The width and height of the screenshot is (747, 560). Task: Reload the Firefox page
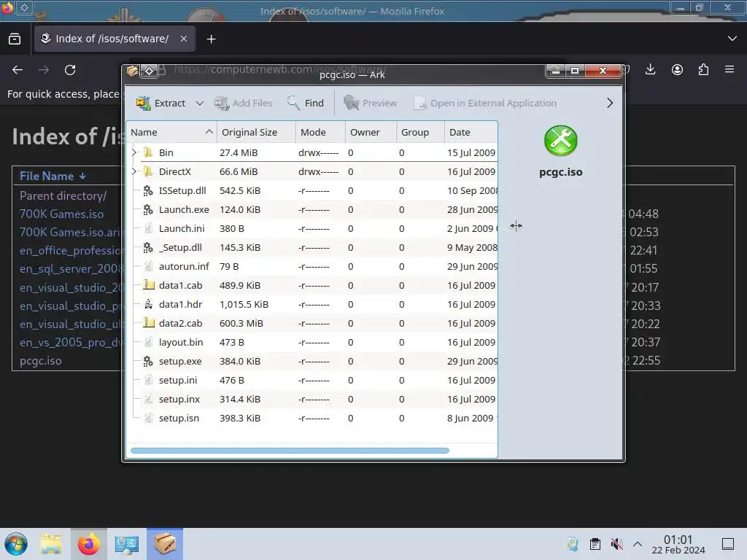pos(70,70)
